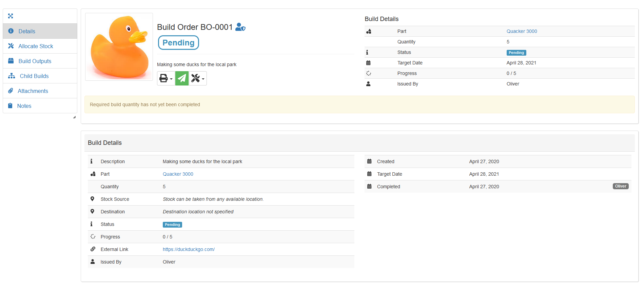Screen dimensions: 644x290
Task: Open the print actions dropdown
Action: (x=165, y=78)
